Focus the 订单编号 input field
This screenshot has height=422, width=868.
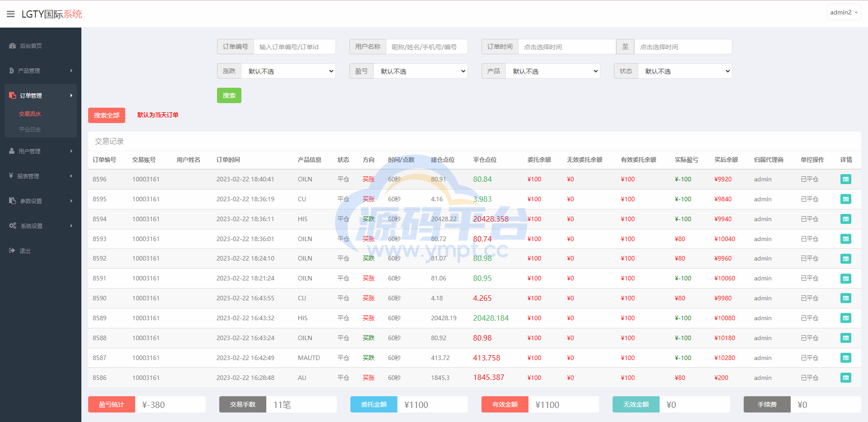pos(295,47)
